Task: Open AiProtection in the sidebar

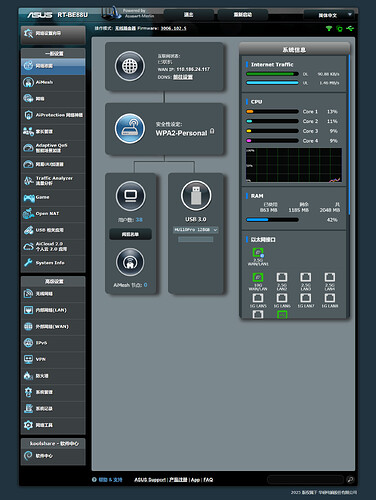Action: pos(53,115)
